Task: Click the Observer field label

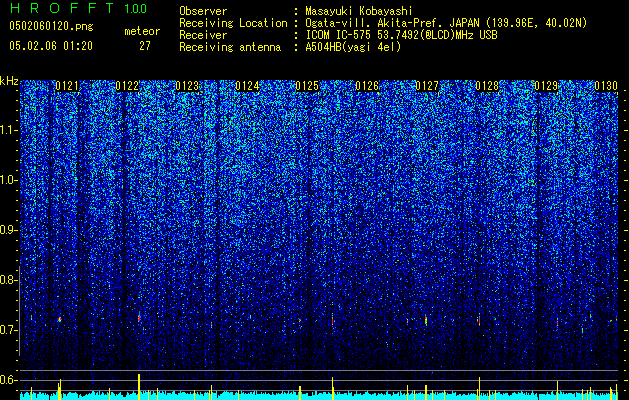Action: click(203, 11)
